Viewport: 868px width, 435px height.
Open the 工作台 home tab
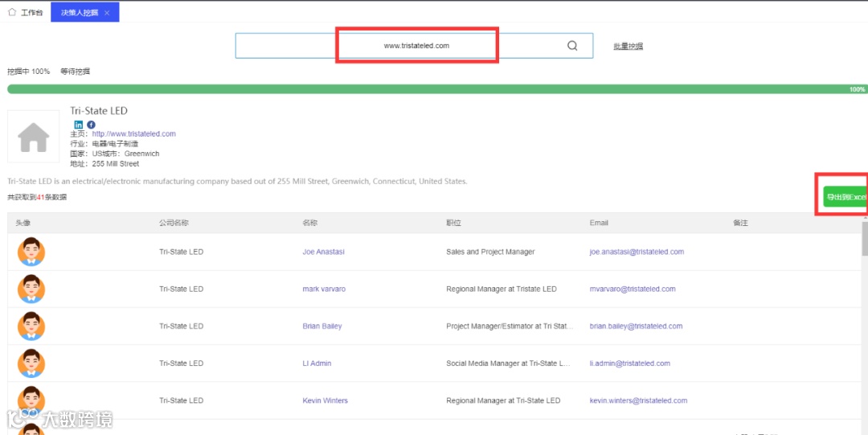(x=26, y=12)
